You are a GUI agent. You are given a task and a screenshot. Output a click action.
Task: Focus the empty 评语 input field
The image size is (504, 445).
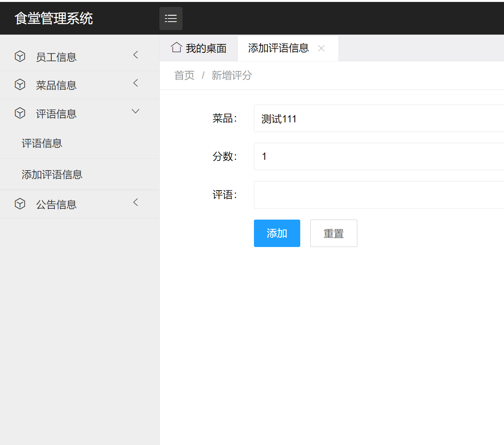tap(379, 195)
